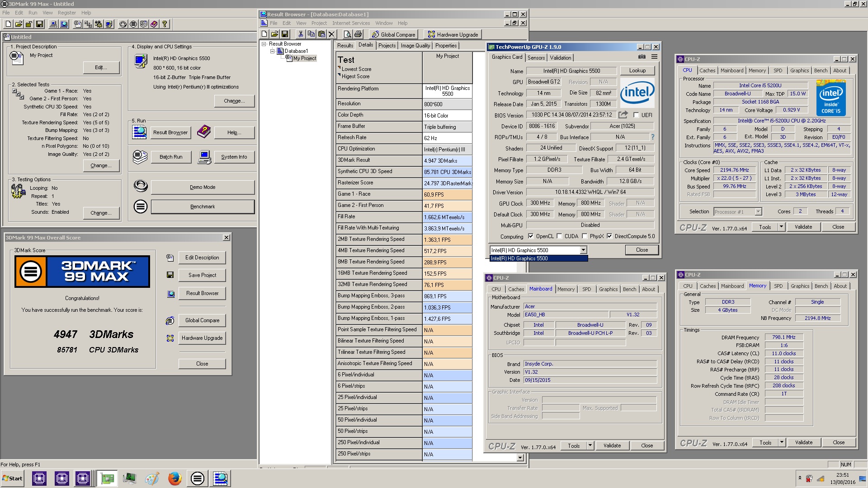
Task: Open Processor #1 selection dropdown in CPU-Z
Action: [x=758, y=212]
